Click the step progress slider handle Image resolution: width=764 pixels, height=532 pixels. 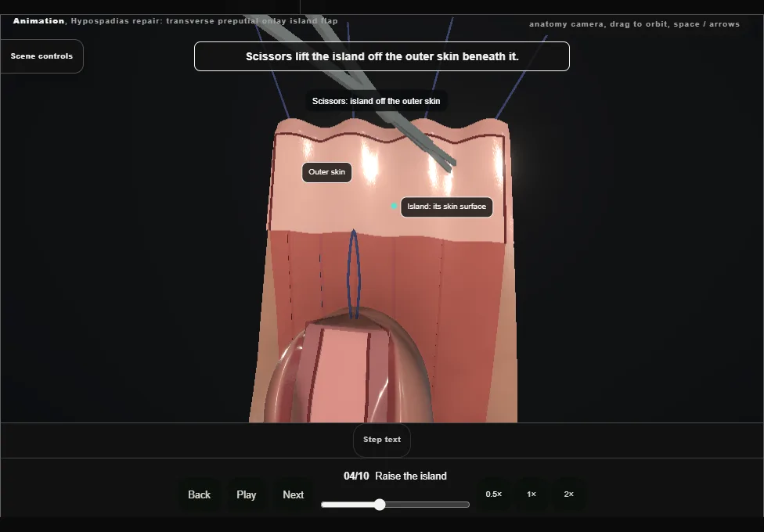[380, 505]
